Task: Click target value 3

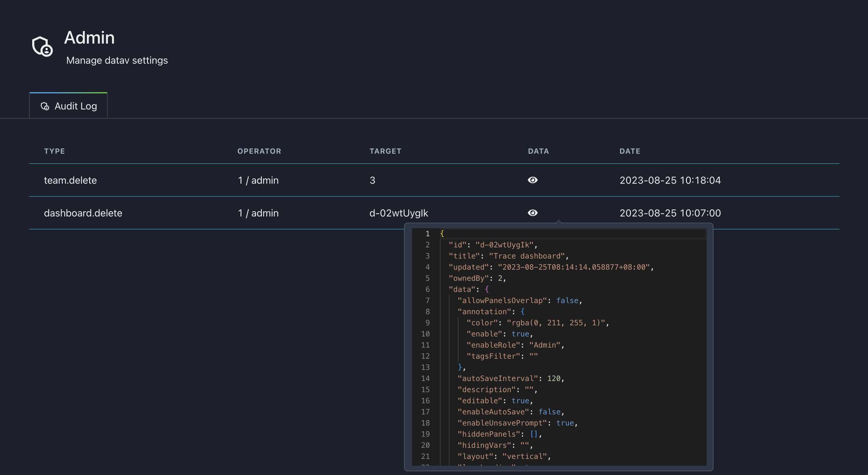Action: [372, 180]
